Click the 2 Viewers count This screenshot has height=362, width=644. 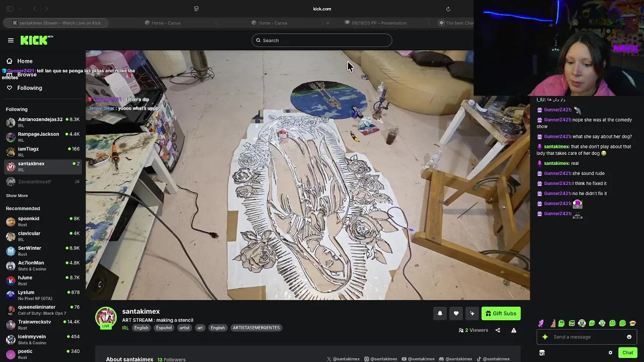pos(473,330)
